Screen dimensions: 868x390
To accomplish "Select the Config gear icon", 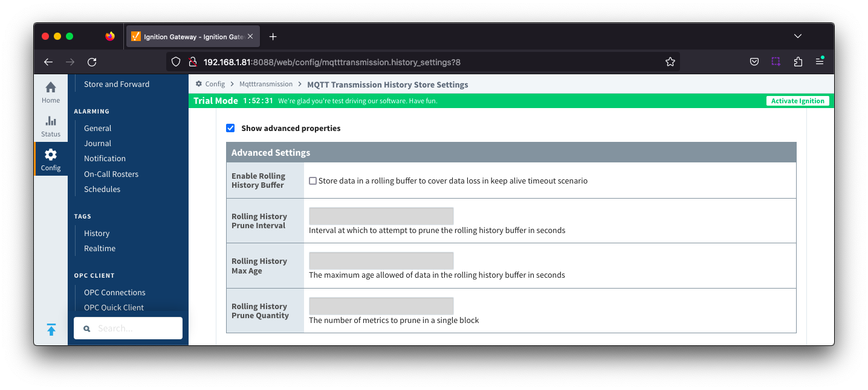I will tap(51, 155).
